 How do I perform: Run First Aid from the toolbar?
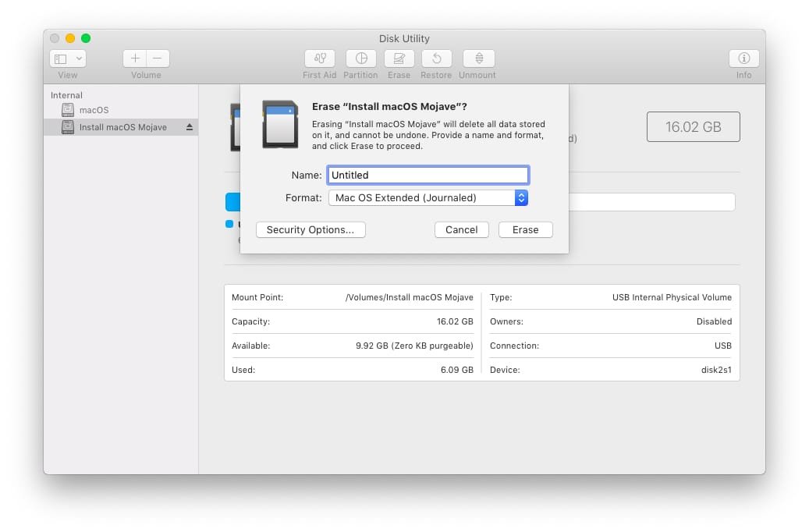(320, 59)
